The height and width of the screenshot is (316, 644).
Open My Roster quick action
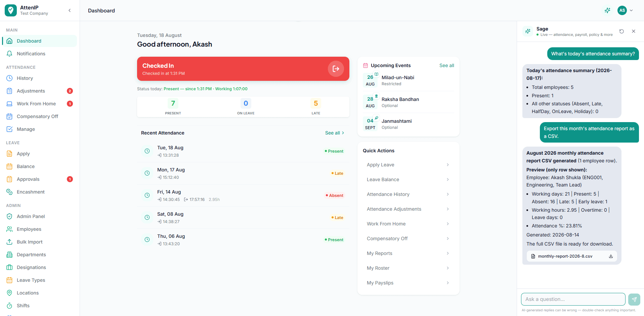pyautogui.click(x=408, y=268)
